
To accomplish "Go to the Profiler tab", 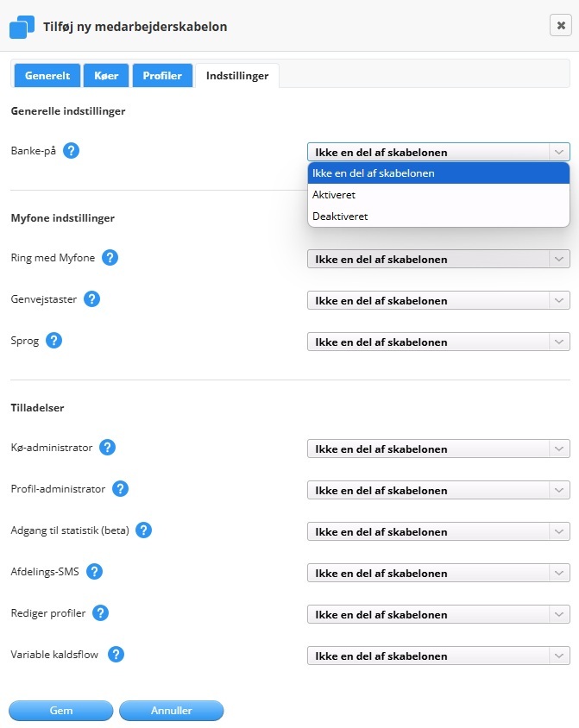I will click(162, 76).
